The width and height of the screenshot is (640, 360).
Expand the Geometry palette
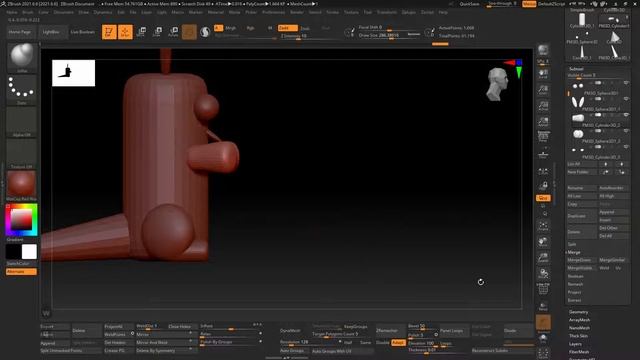579,312
